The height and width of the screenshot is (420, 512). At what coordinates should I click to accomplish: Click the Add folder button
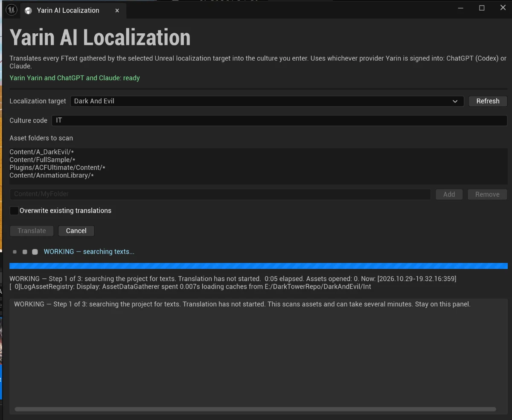coord(449,194)
